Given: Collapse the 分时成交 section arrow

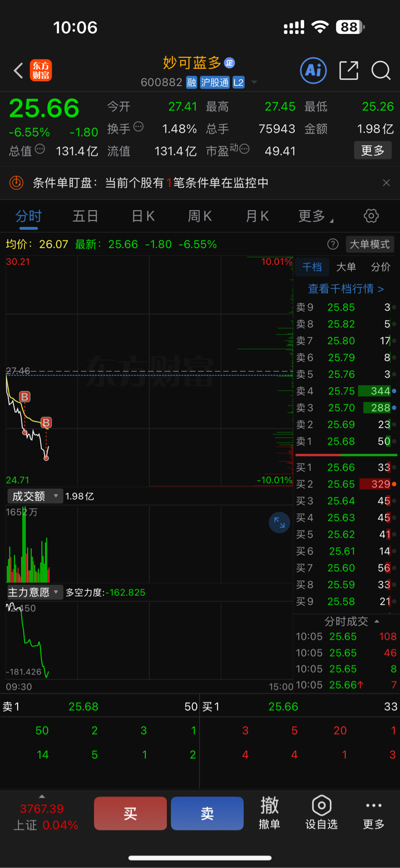Looking at the screenshot, I should [377, 621].
